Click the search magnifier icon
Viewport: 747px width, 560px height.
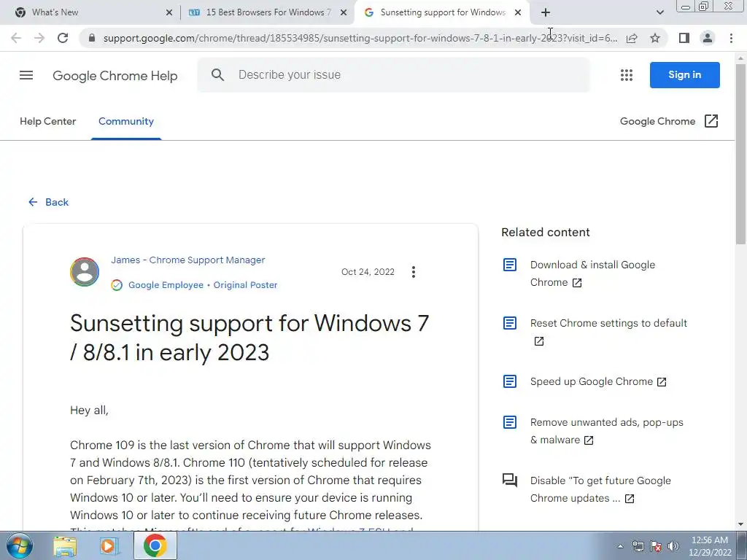coord(217,75)
